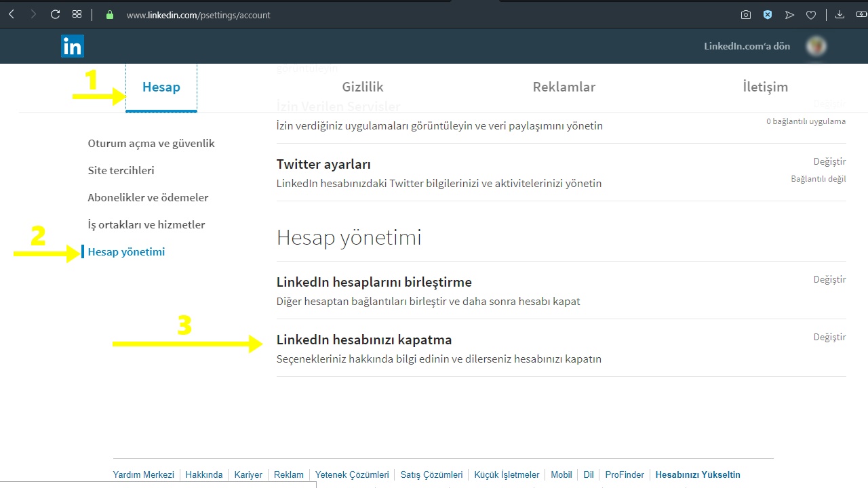The image size is (868, 488).
Task: Open the Reklamlar tab
Action: pos(564,87)
